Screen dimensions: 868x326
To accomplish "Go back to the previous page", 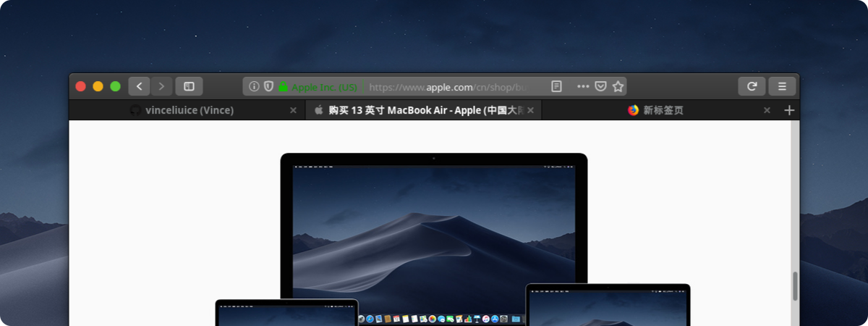I will click(x=139, y=86).
